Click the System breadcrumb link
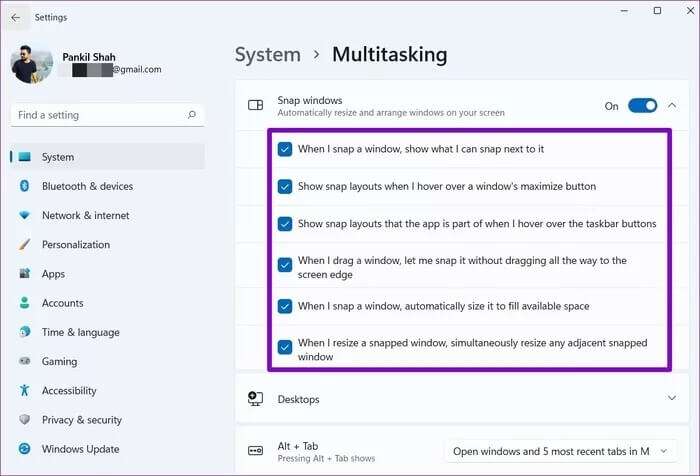Image resolution: width=700 pixels, height=476 pixels. tap(267, 55)
